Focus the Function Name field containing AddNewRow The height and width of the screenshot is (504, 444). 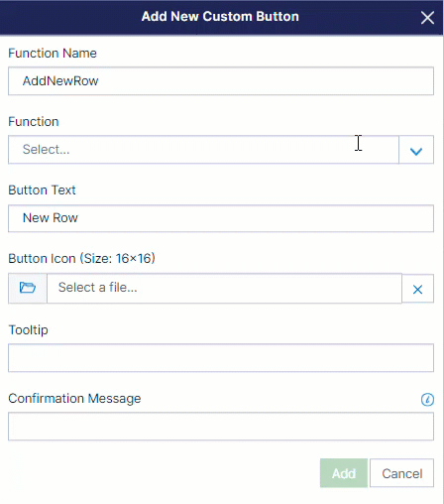(x=221, y=81)
